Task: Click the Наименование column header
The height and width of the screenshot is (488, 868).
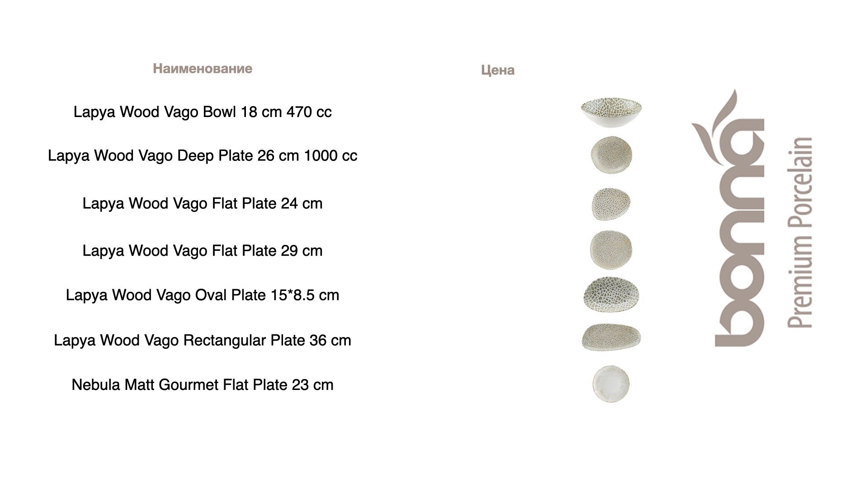Action: click(x=203, y=69)
